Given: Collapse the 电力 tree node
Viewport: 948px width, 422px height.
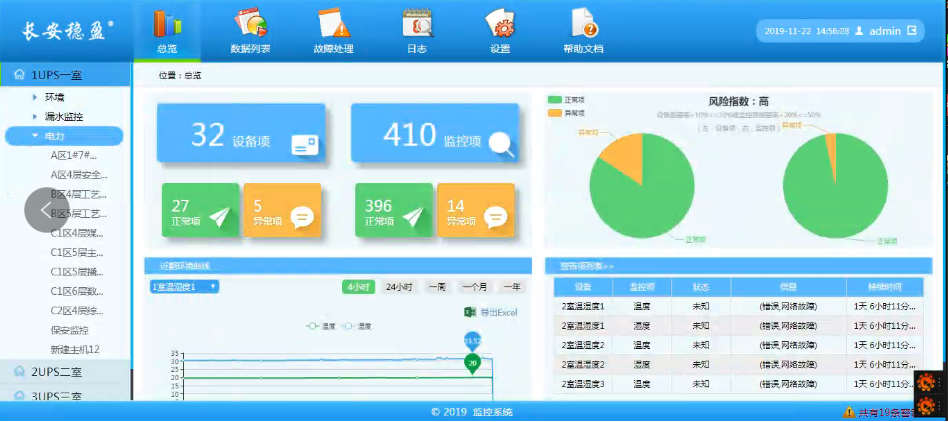Looking at the screenshot, I should 35,135.
